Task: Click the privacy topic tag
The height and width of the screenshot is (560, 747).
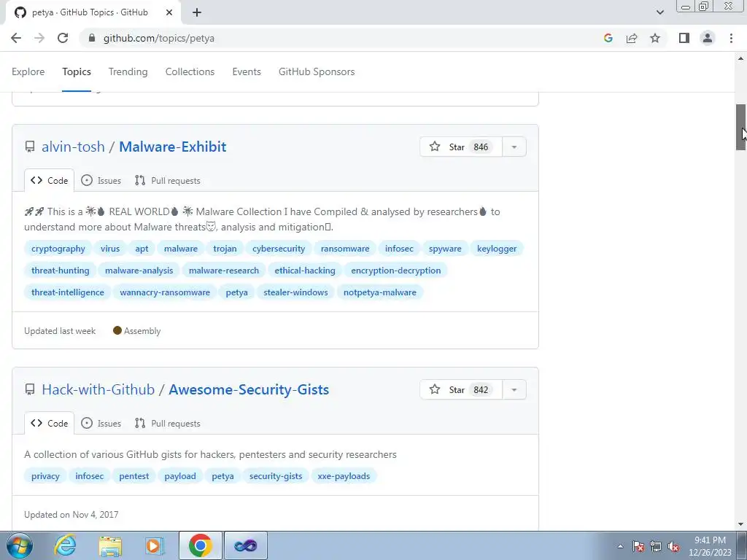Action: [45, 476]
